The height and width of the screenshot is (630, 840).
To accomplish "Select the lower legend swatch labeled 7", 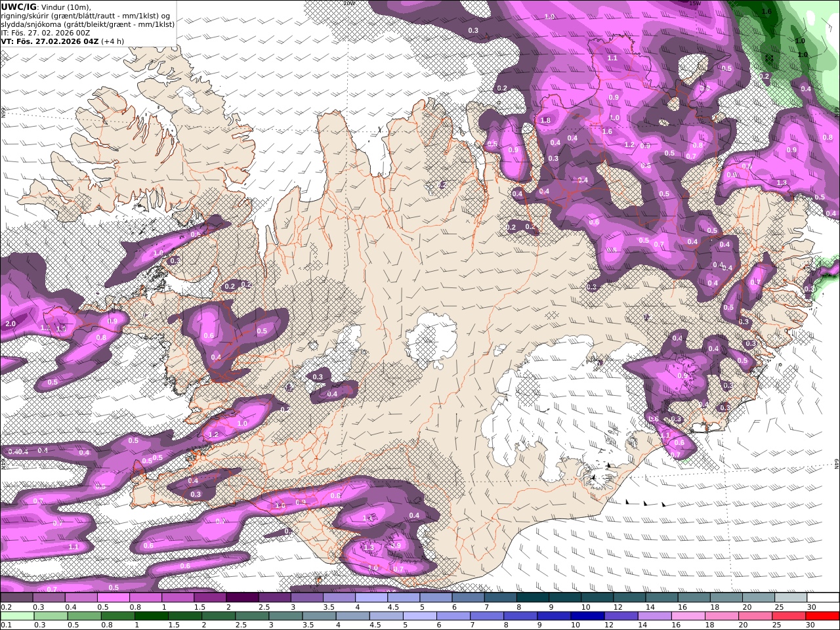I will 487,616.
